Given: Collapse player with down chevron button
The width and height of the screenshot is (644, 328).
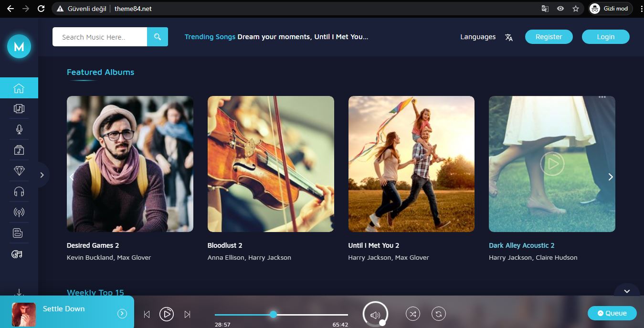Looking at the screenshot, I should (x=627, y=291).
